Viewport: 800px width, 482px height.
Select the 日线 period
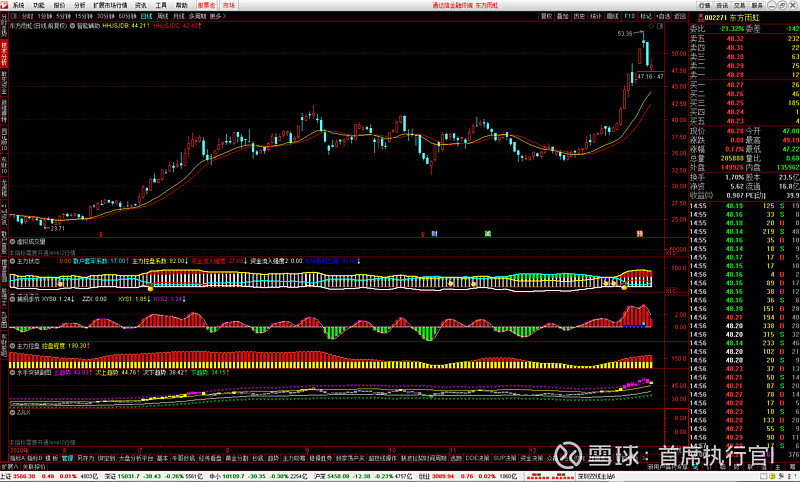[x=146, y=16]
